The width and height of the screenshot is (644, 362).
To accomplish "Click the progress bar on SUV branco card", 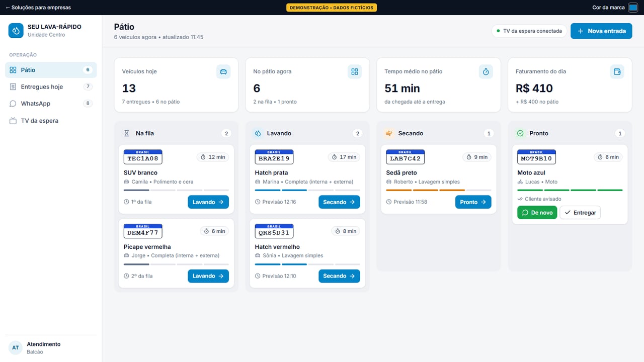I will pyautogui.click(x=176, y=190).
